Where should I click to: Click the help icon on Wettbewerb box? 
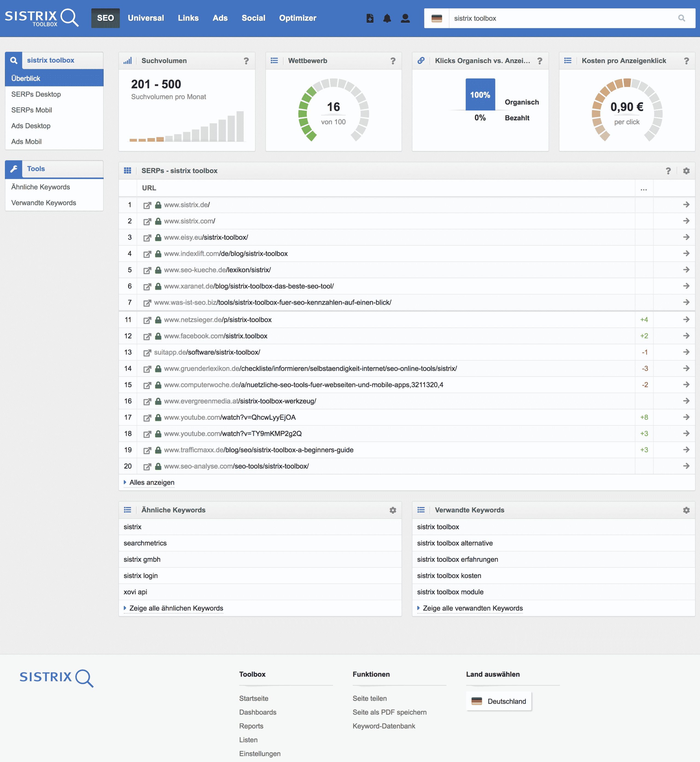[x=393, y=61]
